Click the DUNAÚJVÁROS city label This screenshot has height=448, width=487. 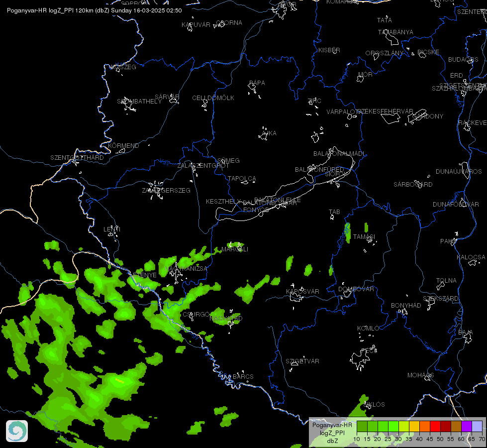(x=459, y=172)
